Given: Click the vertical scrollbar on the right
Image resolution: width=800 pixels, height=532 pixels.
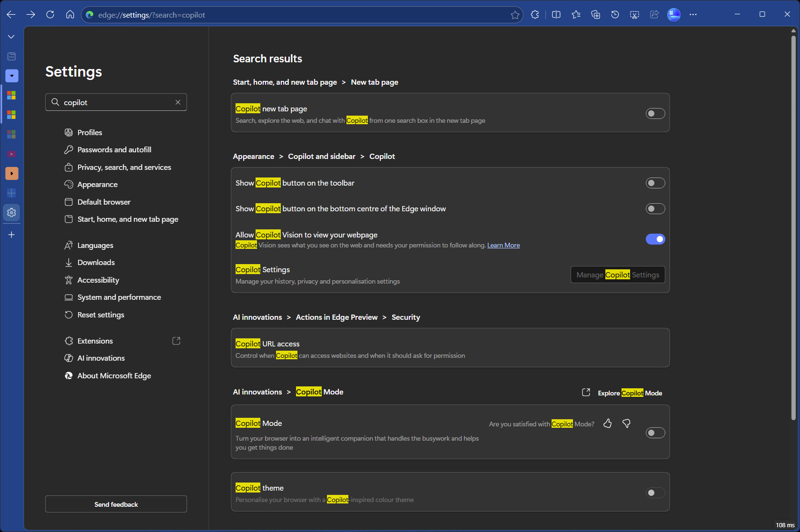Looking at the screenshot, I should tap(793, 228).
